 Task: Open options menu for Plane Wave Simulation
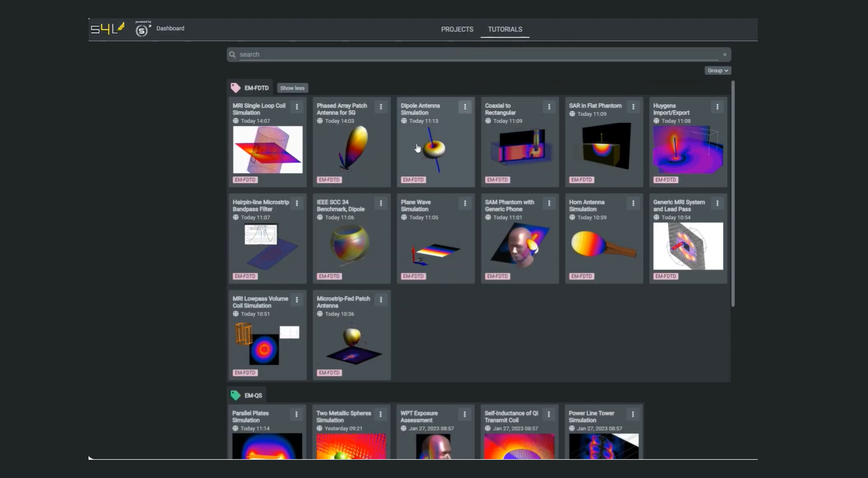click(465, 203)
